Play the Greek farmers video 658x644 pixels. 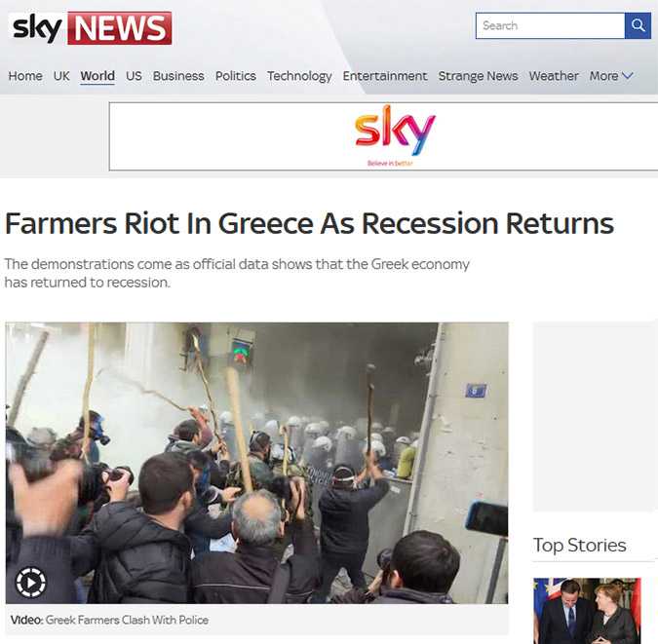[x=31, y=583]
